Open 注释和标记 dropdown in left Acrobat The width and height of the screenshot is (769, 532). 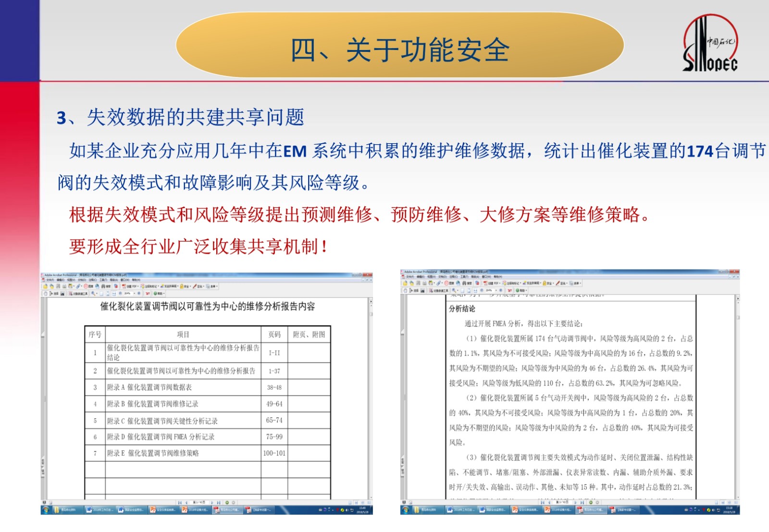pyautogui.click(x=149, y=286)
